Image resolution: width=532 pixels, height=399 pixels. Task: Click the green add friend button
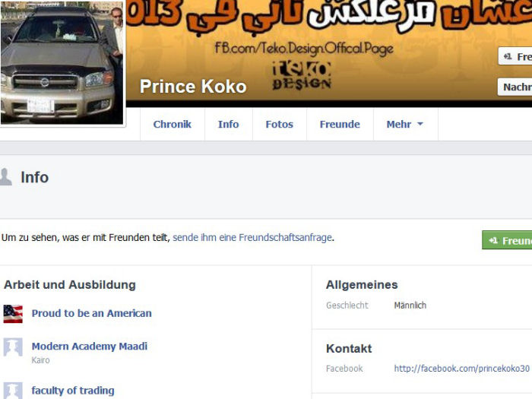point(507,240)
